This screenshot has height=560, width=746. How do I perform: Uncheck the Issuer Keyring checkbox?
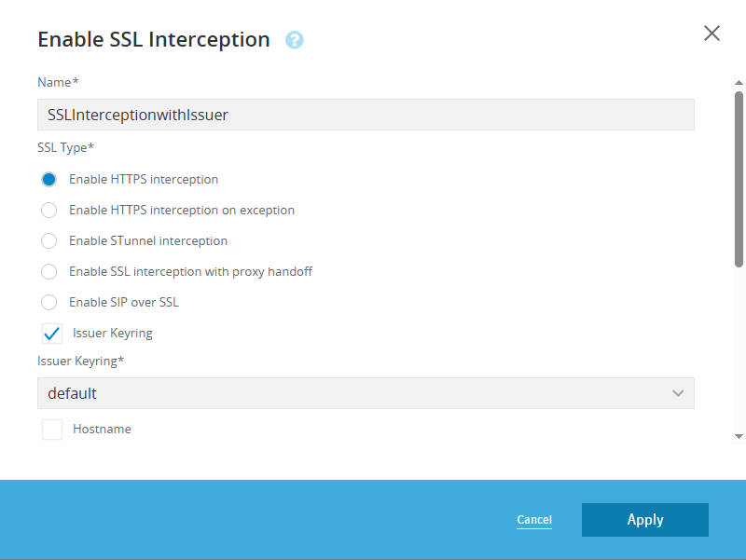click(52, 334)
